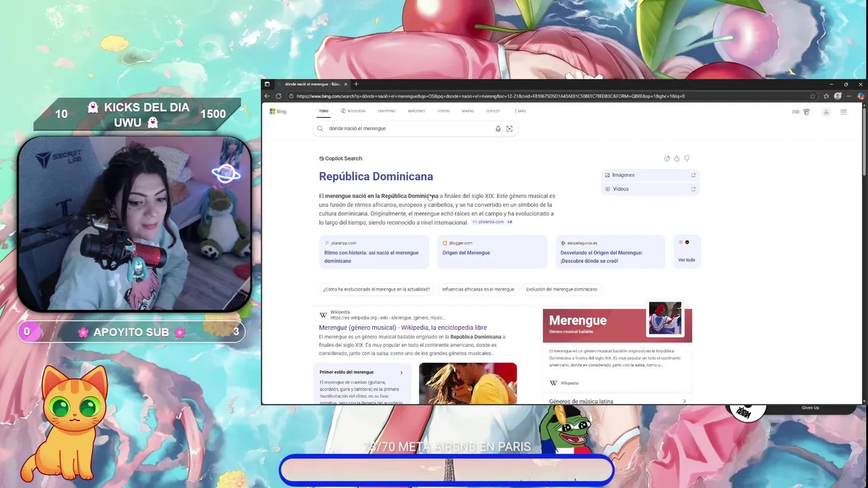The width and height of the screenshot is (868, 488).
Task: Open the Copilot sidebar icon
Action: [x=861, y=96]
